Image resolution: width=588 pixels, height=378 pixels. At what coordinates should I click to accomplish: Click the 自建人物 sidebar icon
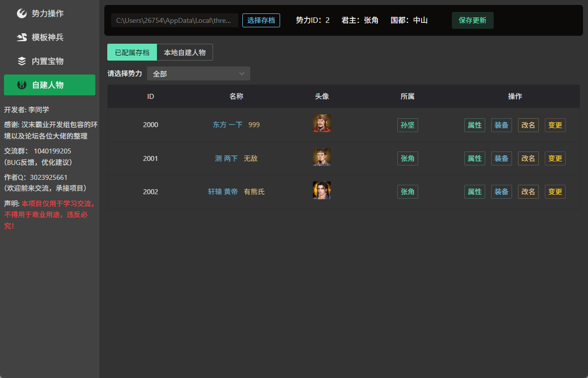point(22,85)
